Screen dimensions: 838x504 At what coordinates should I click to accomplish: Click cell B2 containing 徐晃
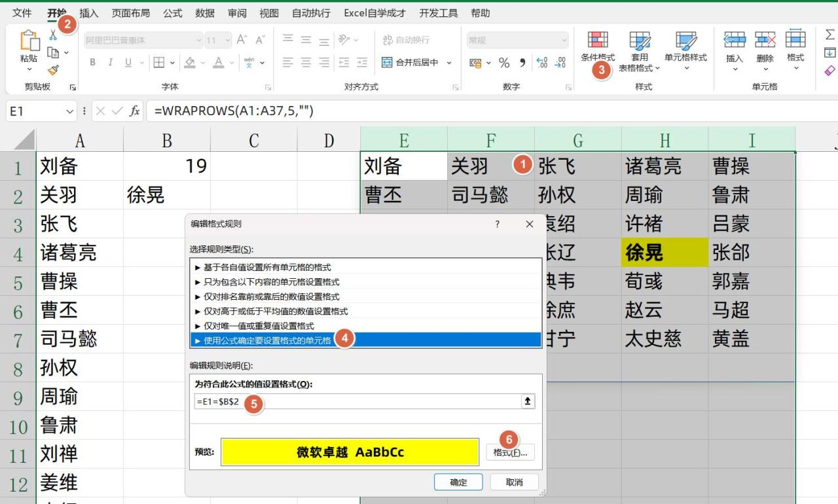167,195
